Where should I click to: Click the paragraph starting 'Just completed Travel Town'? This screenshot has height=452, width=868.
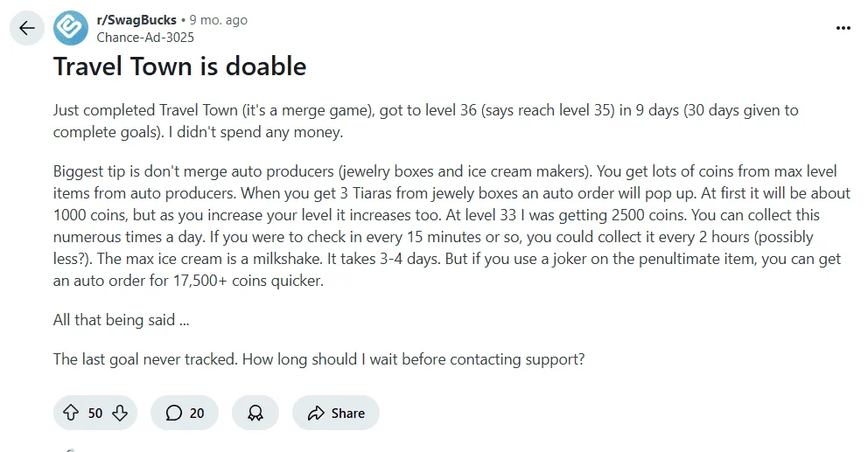425,122
